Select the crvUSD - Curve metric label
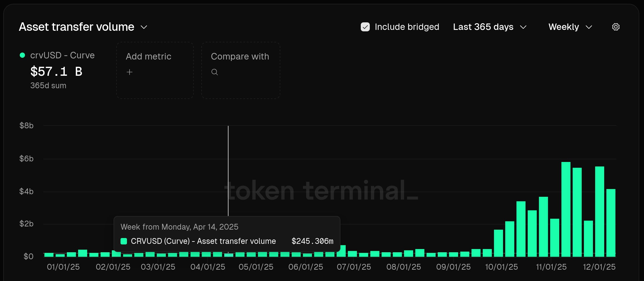This screenshot has width=644, height=281. coord(62,55)
